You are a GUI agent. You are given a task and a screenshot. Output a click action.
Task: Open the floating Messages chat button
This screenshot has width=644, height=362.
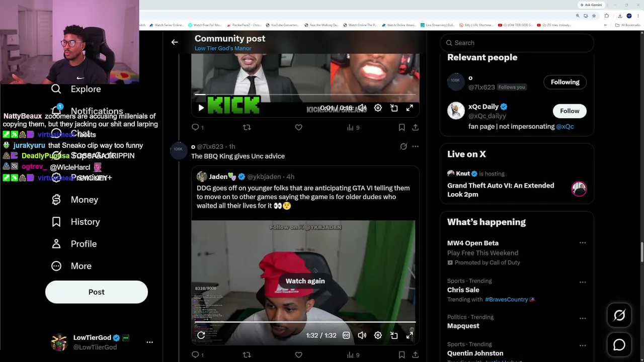coord(619,345)
